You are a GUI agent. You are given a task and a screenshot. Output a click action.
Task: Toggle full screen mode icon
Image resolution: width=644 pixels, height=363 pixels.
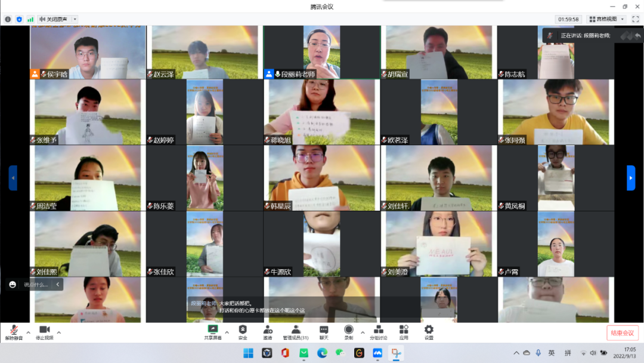pos(635,19)
